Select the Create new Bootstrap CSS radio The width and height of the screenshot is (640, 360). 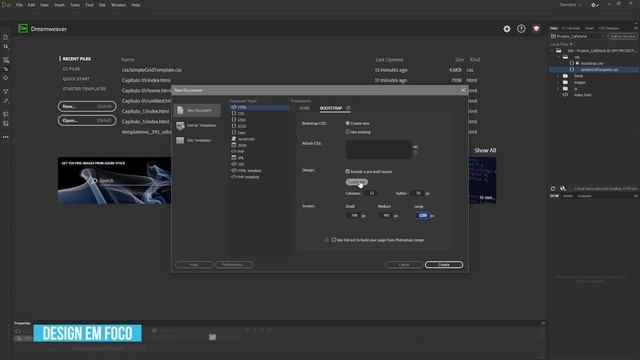(x=348, y=123)
